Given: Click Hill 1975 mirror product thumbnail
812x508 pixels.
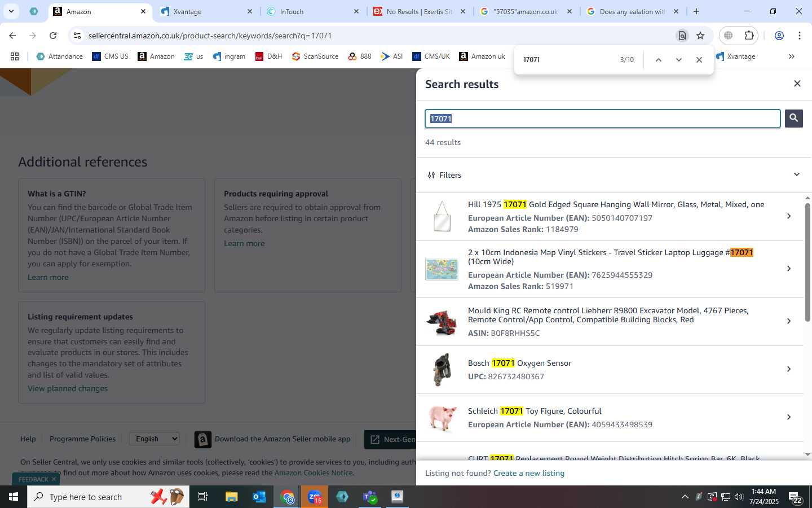Looking at the screenshot, I should (442, 217).
